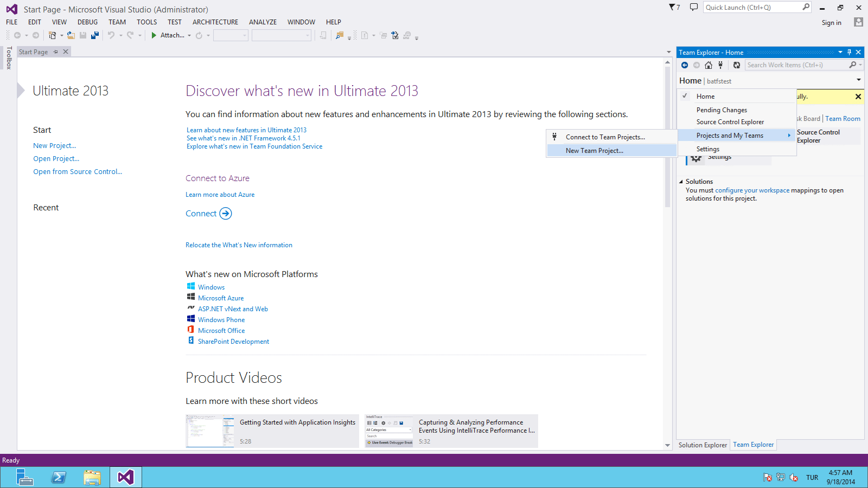Click the New Project toolbar icon
868x488 pixels.
tap(53, 35)
